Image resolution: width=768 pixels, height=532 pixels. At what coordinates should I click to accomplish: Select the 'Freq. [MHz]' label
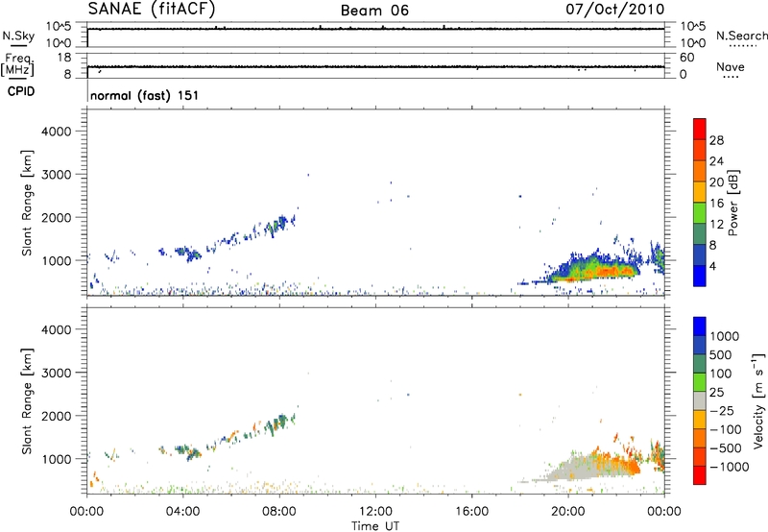[18, 64]
